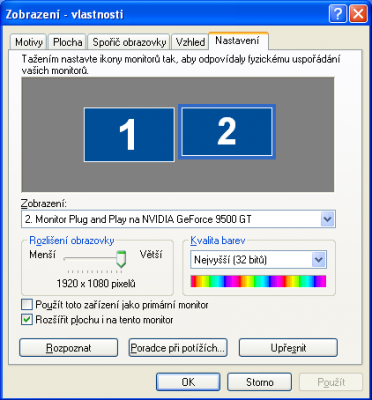Close the Zobrazení - vlastnosti dialog
The width and height of the screenshot is (372, 400).
[358, 14]
